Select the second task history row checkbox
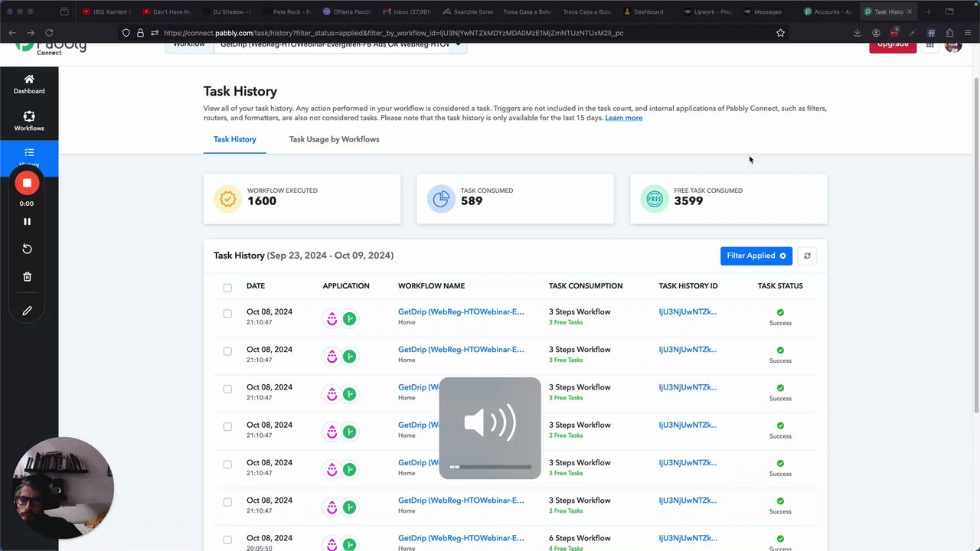 [227, 351]
